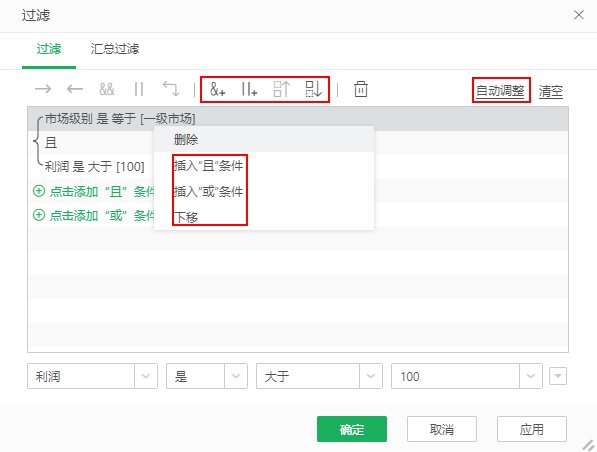Screen dimensions: 597x452
Task: Click the && merge condition icon
Action: coord(107,89)
